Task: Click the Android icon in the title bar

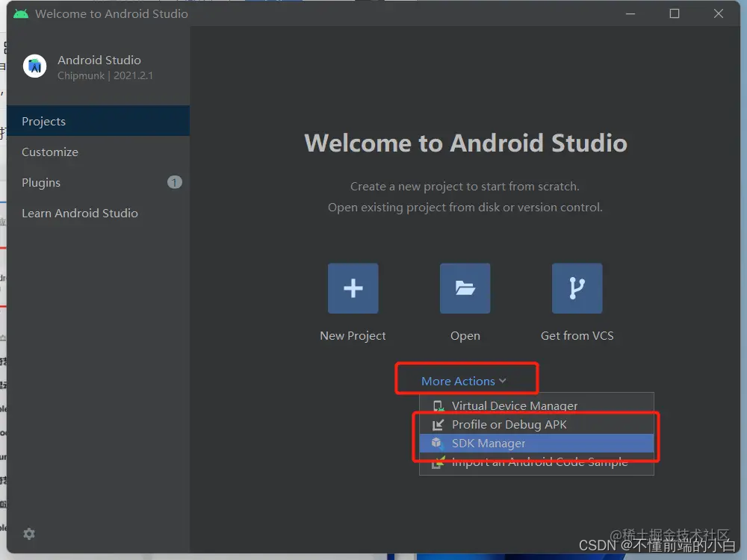Action: [21, 13]
